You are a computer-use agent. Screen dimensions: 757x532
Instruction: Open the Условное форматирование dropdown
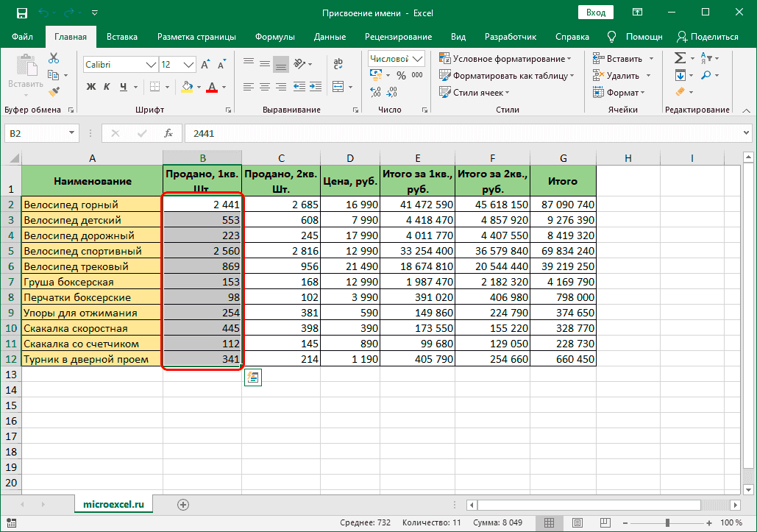[507, 59]
